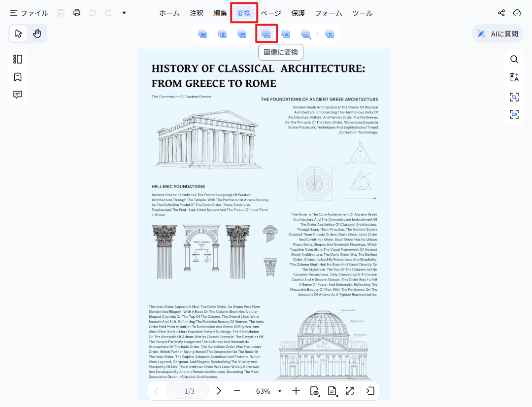532x407 pixels.
Task: Click the AIに質問 button
Action: coord(498,34)
